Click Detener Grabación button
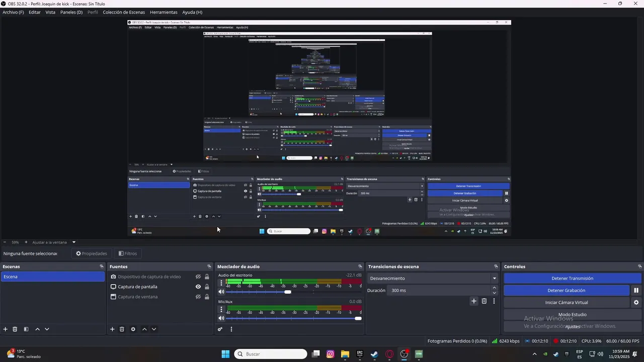Viewport: 644px width, 362px height. click(567, 290)
